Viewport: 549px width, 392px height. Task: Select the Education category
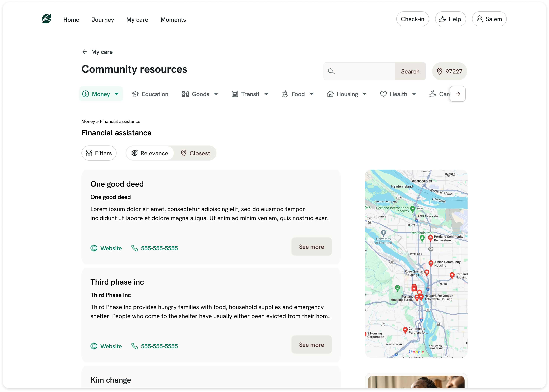(150, 94)
